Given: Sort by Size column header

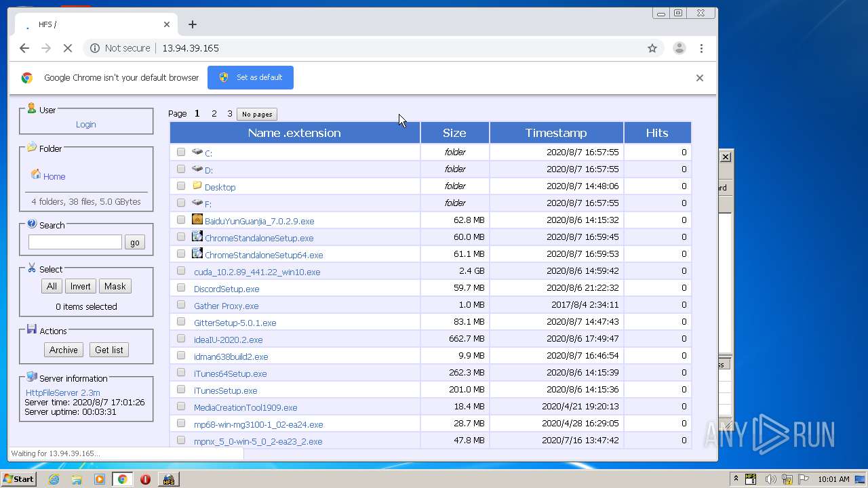Looking at the screenshot, I should click(x=454, y=133).
